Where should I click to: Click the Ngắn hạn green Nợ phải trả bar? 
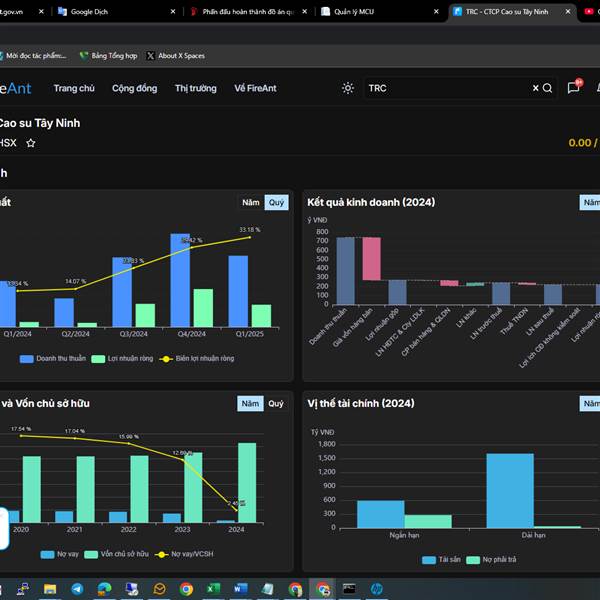[x=428, y=522]
